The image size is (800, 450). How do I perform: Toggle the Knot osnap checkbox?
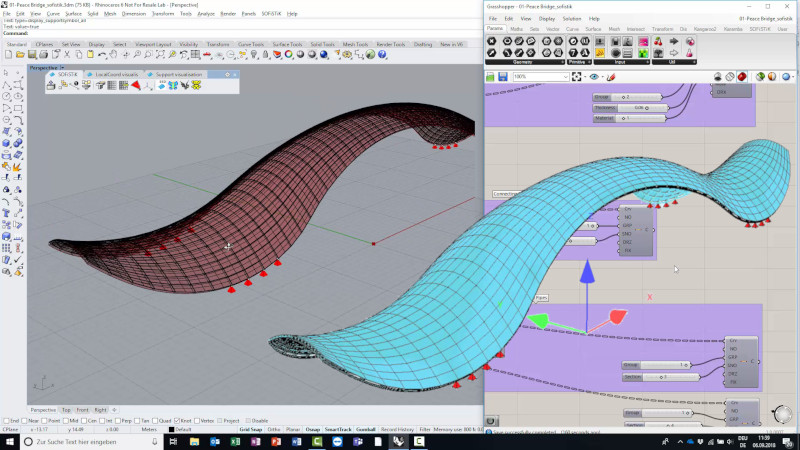click(175, 420)
